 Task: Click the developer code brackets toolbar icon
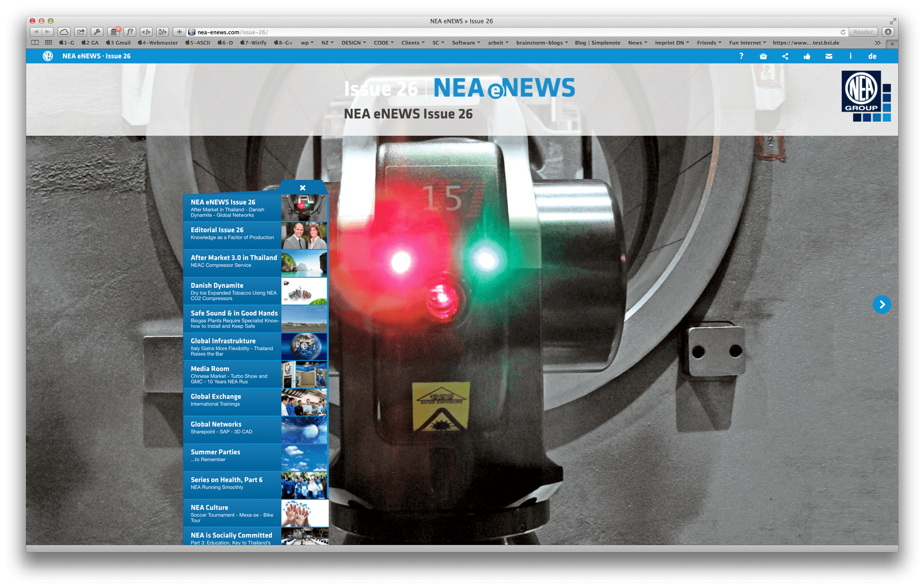click(x=146, y=32)
